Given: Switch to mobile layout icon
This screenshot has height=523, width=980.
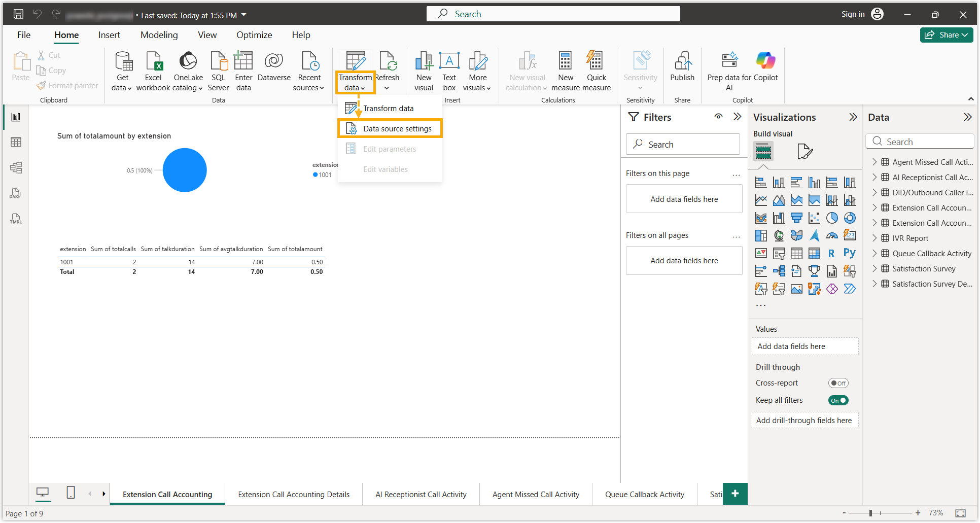Looking at the screenshot, I should 71,493.
